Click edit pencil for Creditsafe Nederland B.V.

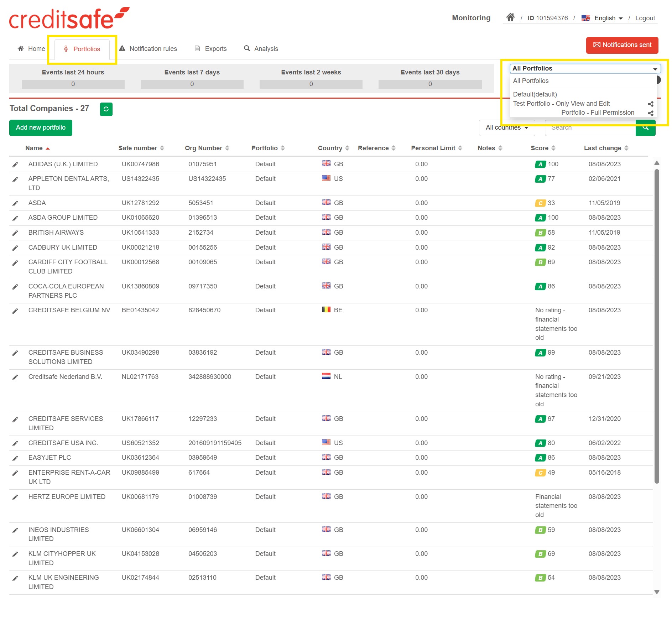[15, 377]
